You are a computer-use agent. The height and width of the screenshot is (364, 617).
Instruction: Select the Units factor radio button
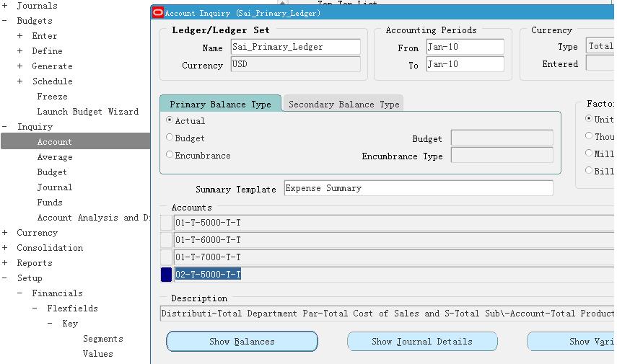pyautogui.click(x=589, y=118)
